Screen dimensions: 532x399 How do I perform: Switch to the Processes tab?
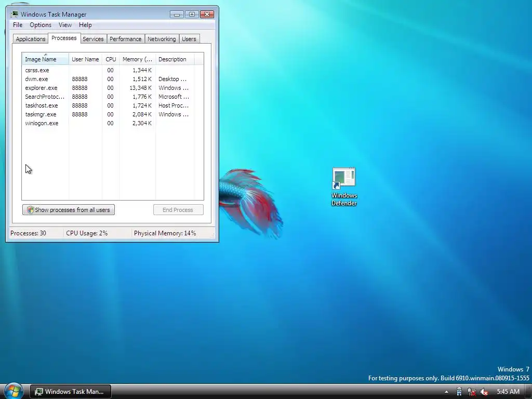(x=64, y=38)
